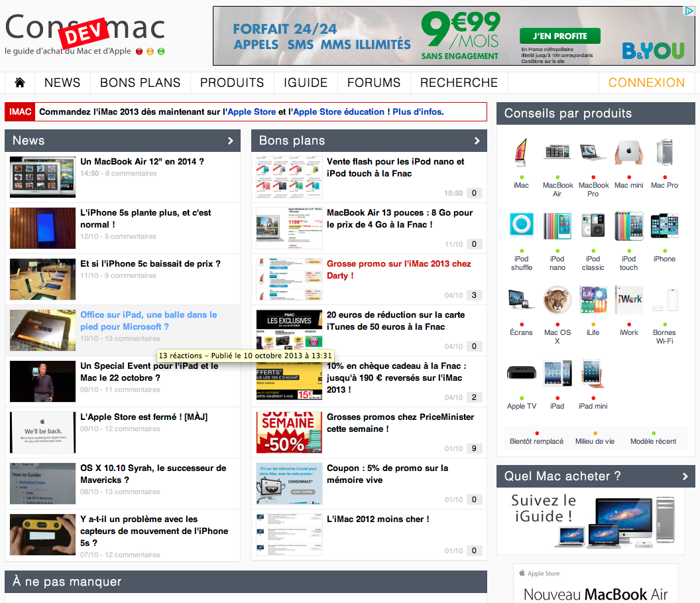The image size is (700, 603).
Task: Choose the iPod shuffle icon
Action: pos(521,226)
